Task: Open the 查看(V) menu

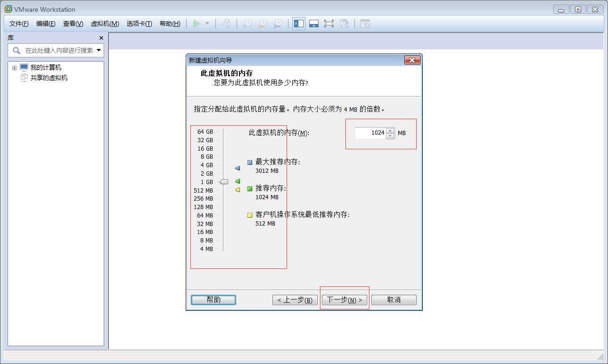Action: (73, 24)
